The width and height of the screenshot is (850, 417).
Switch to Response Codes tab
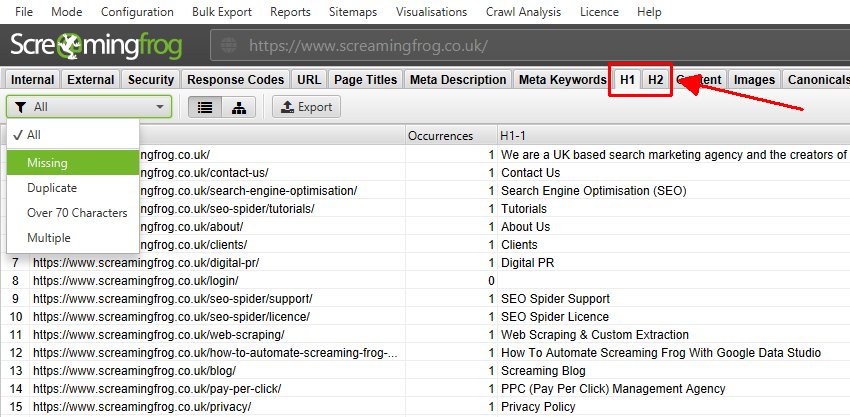235,80
